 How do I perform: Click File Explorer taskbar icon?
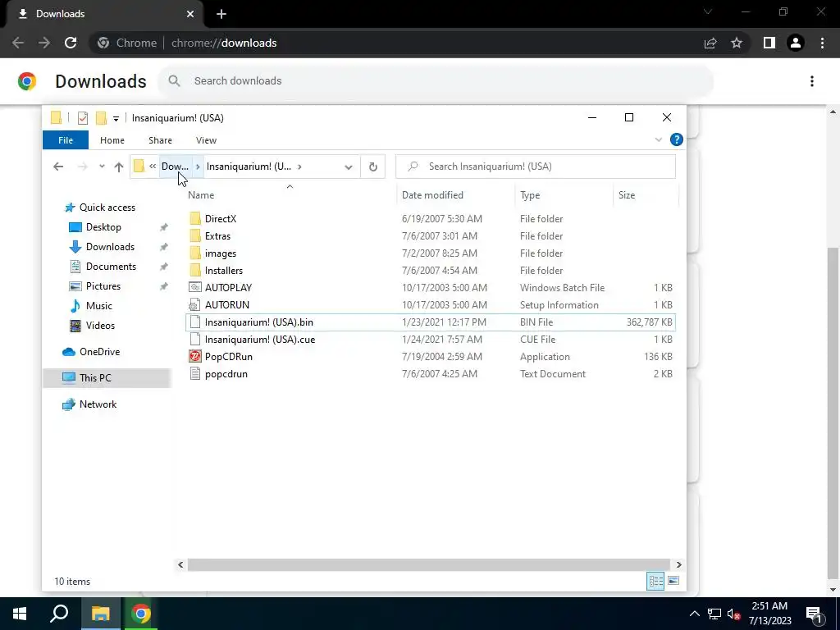pos(100,614)
